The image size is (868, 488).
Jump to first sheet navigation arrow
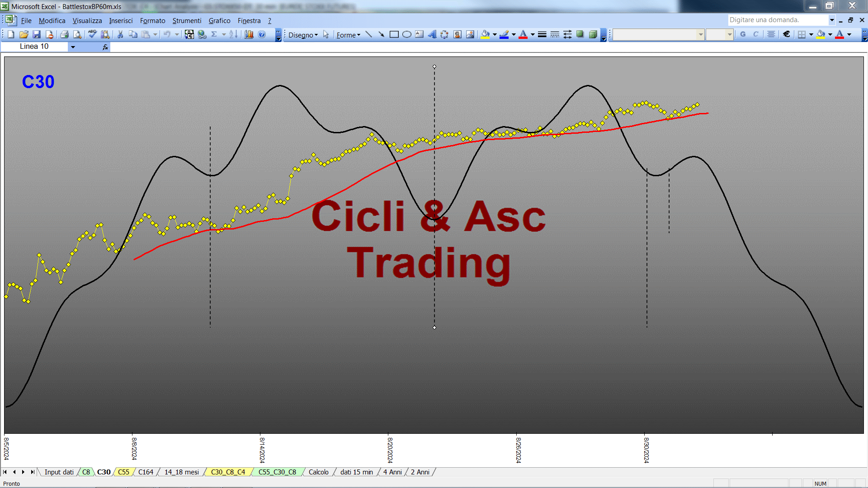point(5,472)
